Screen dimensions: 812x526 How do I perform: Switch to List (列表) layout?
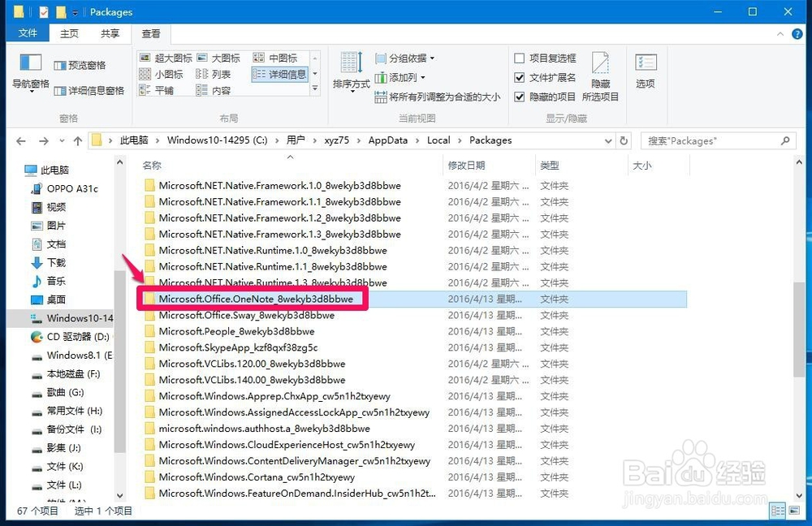click(214, 74)
